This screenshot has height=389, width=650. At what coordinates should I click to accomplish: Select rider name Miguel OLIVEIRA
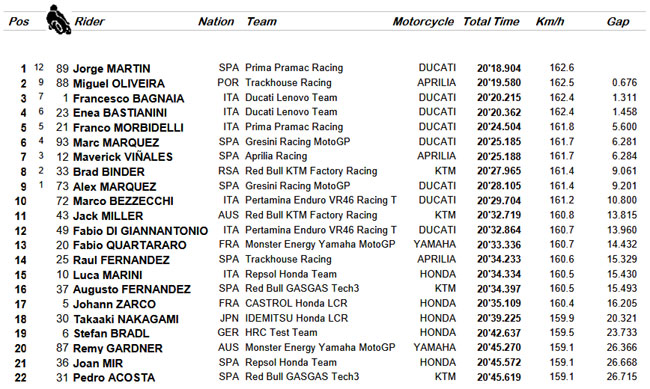[x=119, y=83]
